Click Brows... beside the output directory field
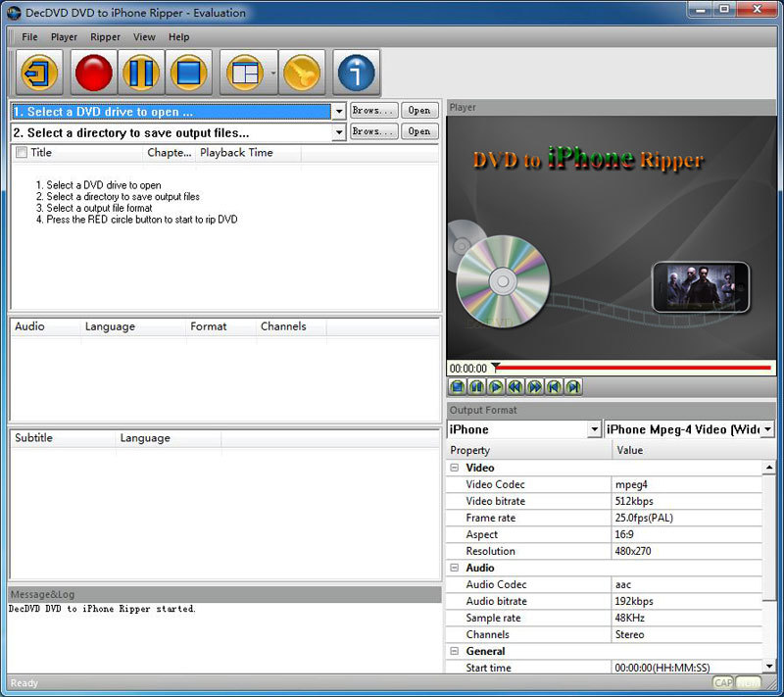 (374, 131)
